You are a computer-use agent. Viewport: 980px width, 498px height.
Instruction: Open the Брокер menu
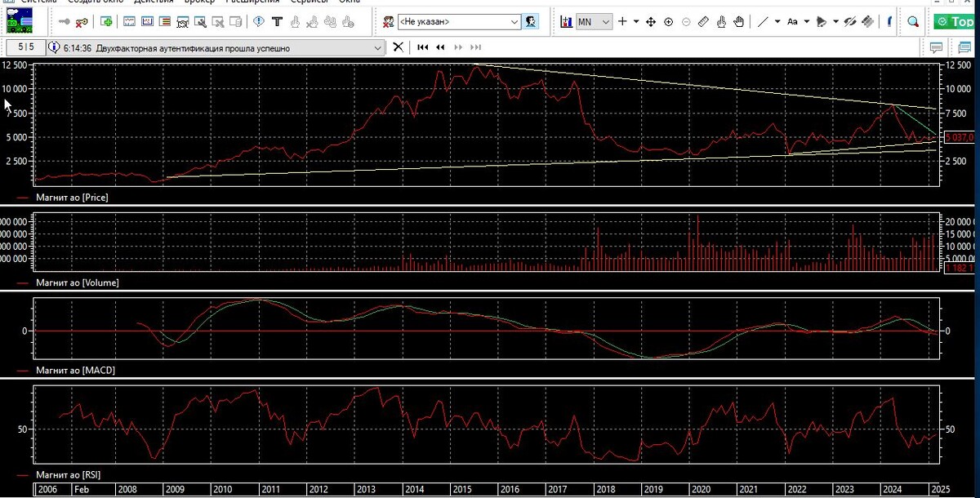coord(199,2)
